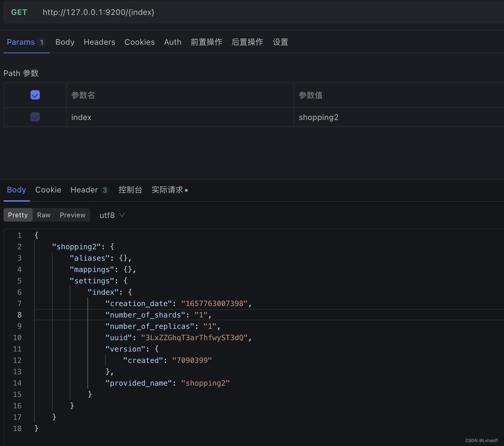The height and width of the screenshot is (446, 504).
Task: Click the "created" value "7090399"
Action: 192,360
